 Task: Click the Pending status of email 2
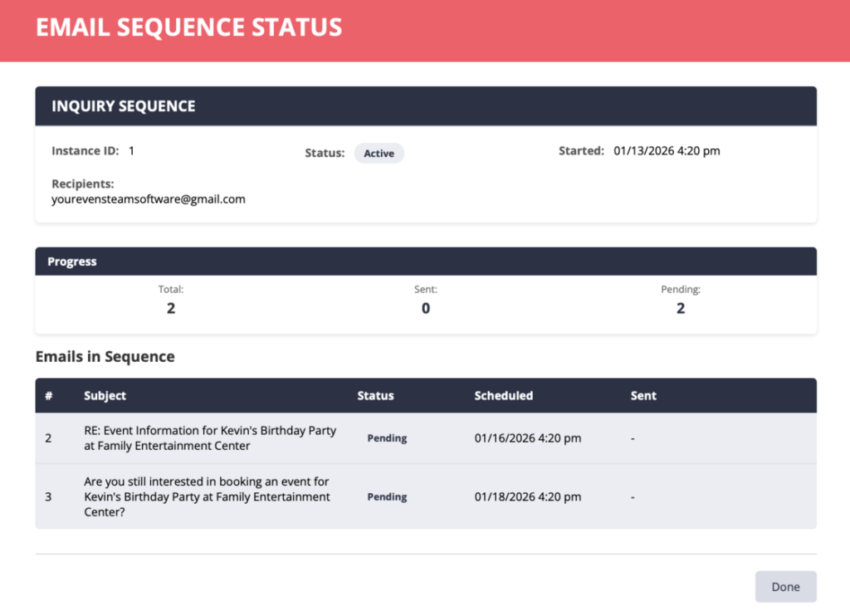click(x=387, y=438)
